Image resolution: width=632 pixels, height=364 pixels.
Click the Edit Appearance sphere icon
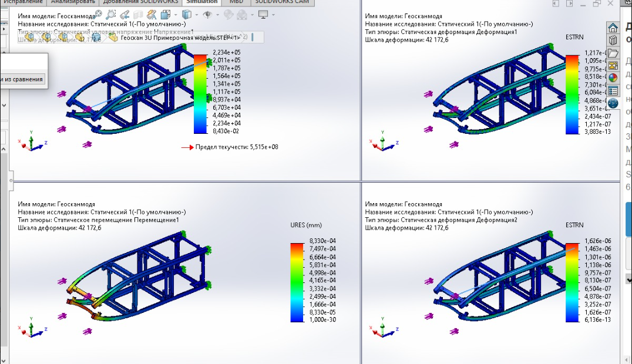click(x=228, y=15)
